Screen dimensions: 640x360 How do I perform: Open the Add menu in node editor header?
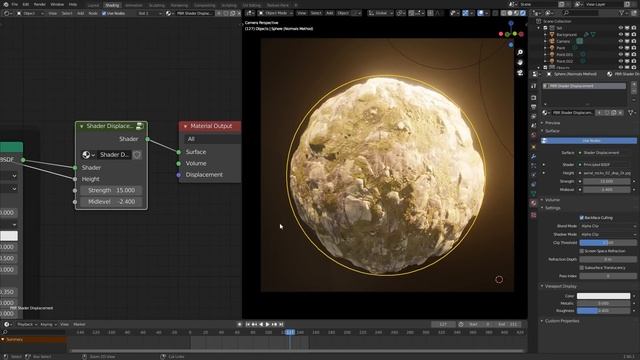point(80,13)
